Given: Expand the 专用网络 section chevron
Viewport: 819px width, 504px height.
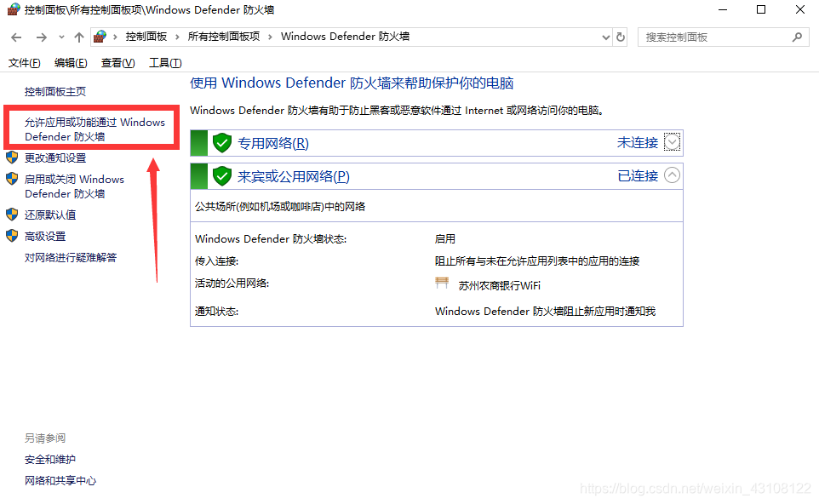Looking at the screenshot, I should 673,141.
